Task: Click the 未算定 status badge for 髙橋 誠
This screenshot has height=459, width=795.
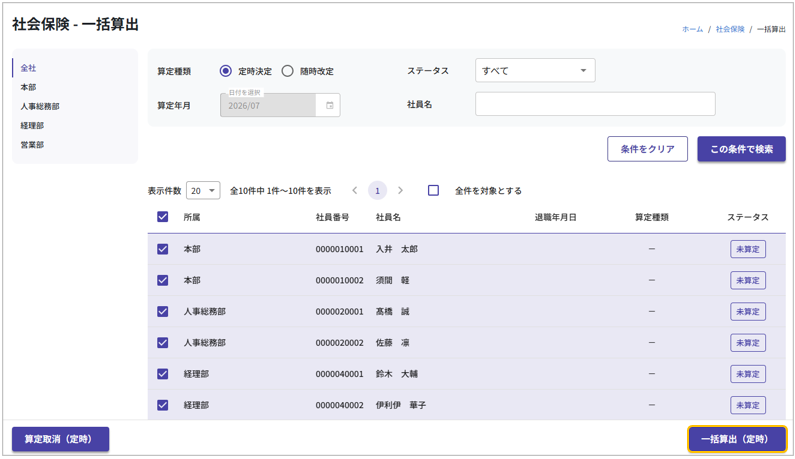Action: tap(747, 312)
